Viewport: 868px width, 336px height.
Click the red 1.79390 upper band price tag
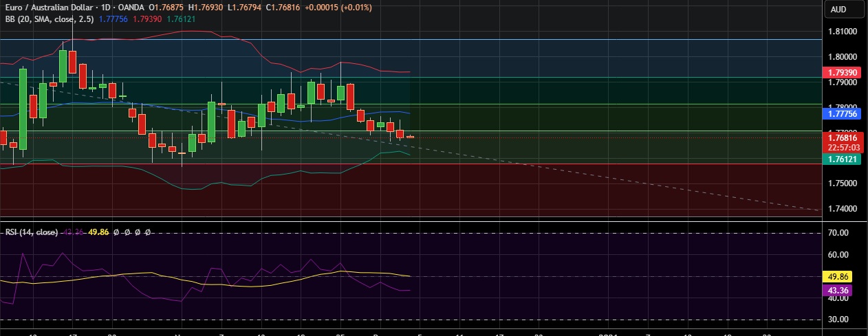point(843,72)
